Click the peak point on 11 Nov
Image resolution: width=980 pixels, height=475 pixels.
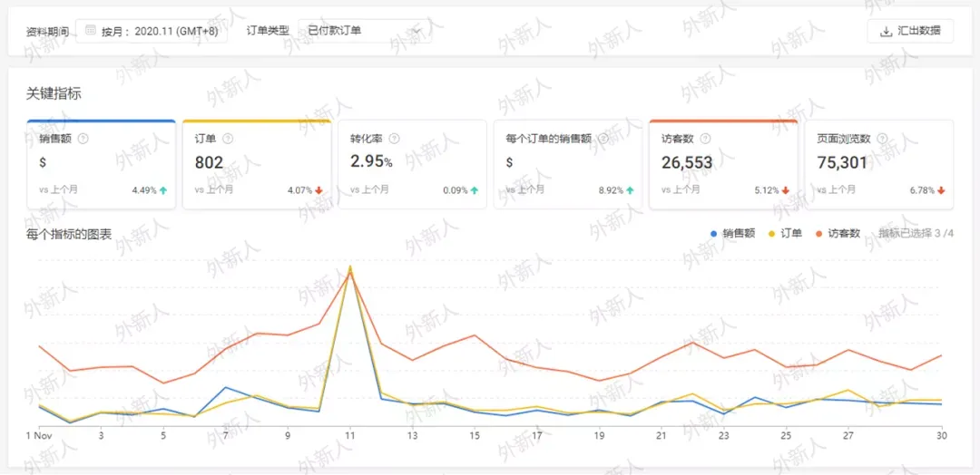350,267
